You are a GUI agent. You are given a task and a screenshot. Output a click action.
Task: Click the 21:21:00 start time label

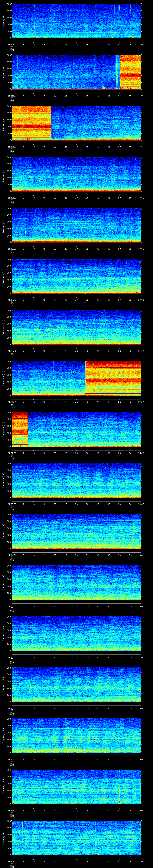[12, 402]
